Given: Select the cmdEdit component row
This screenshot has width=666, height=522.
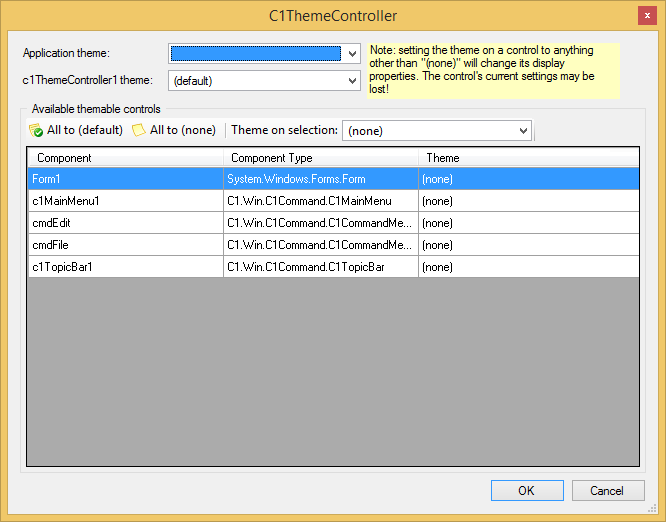Looking at the screenshot, I should point(125,223).
